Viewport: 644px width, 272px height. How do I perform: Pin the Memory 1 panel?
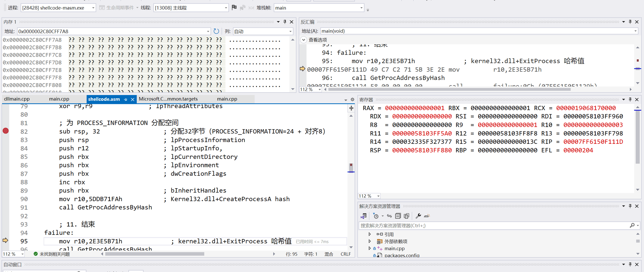click(285, 22)
